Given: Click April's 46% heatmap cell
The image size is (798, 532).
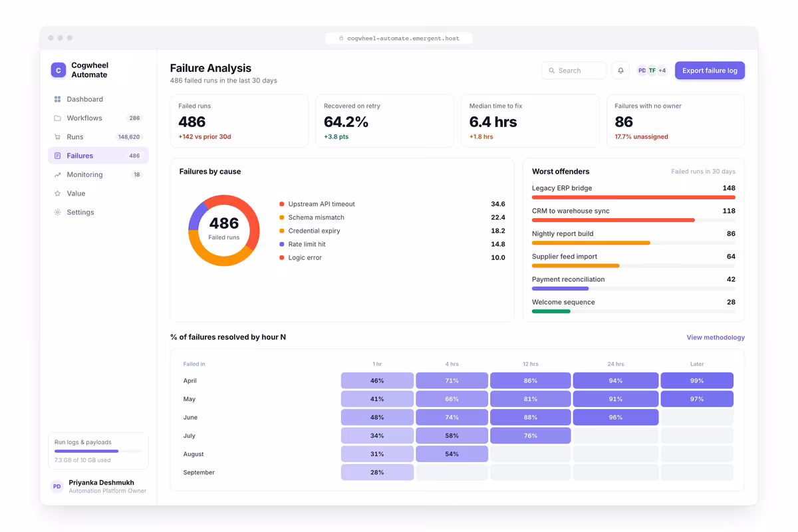Looking at the screenshot, I should 377,380.
